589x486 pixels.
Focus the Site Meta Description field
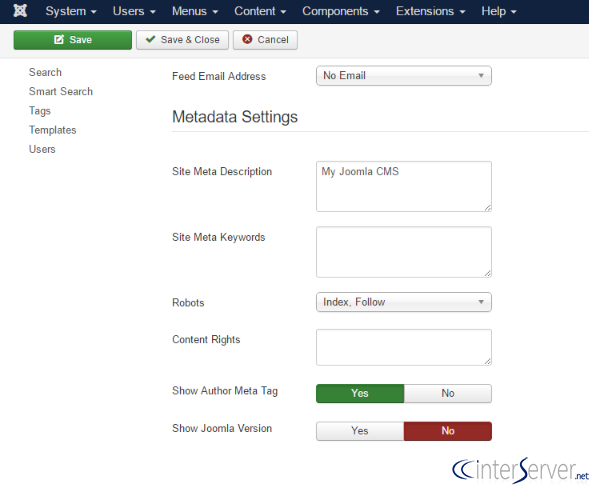click(x=404, y=187)
